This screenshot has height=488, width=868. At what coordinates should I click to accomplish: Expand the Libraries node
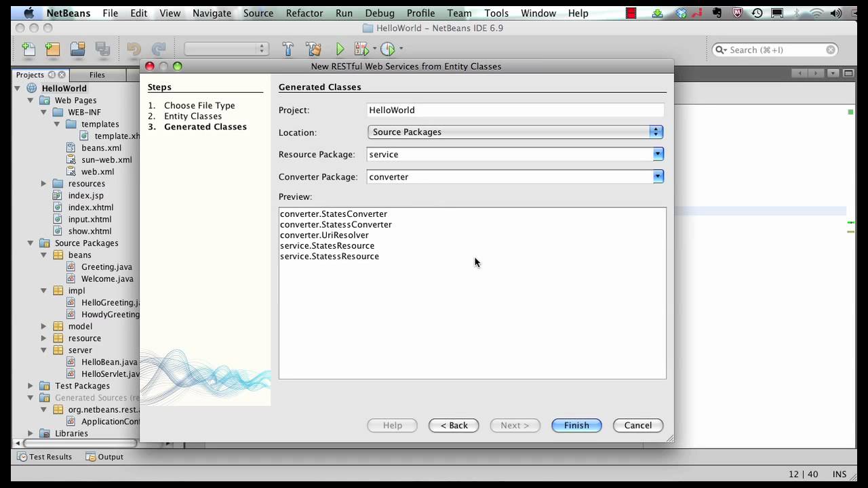pos(31,433)
